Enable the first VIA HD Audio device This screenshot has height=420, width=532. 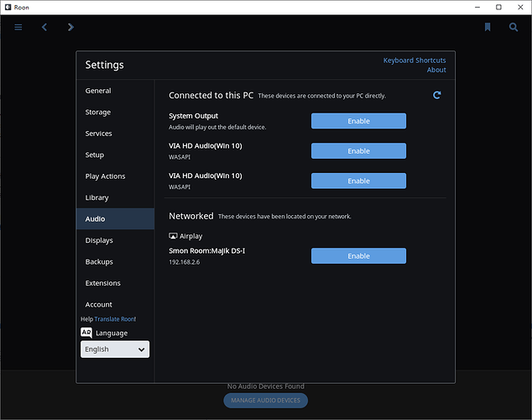(358, 150)
